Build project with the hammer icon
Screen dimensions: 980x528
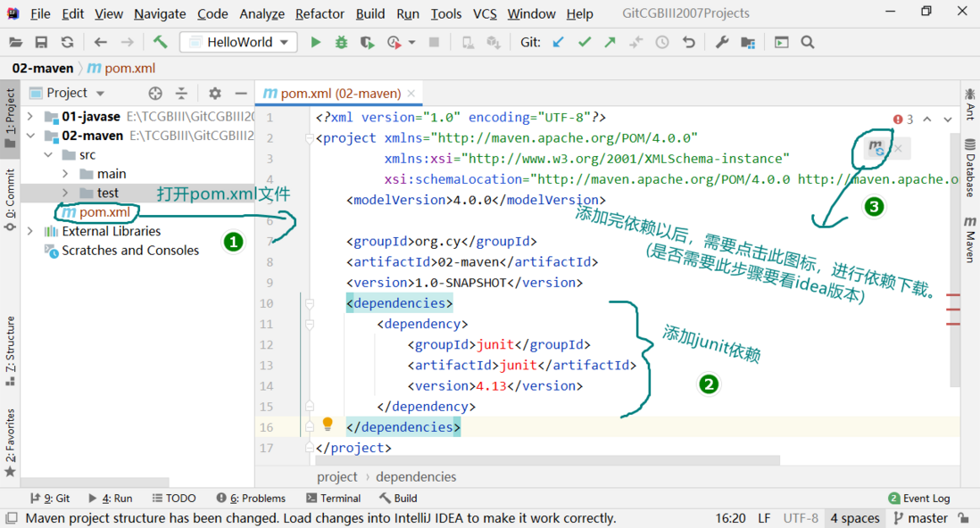160,42
